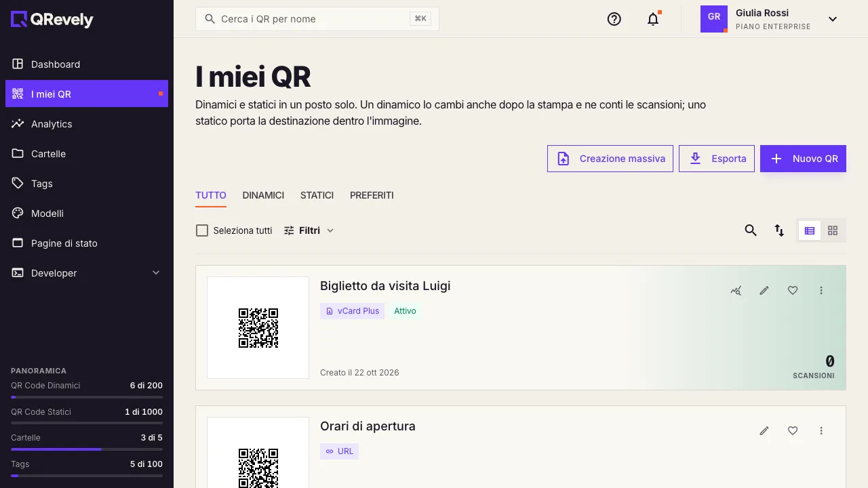The height and width of the screenshot is (488, 868).
Task: Click the vCard Plus tag
Action: click(352, 311)
